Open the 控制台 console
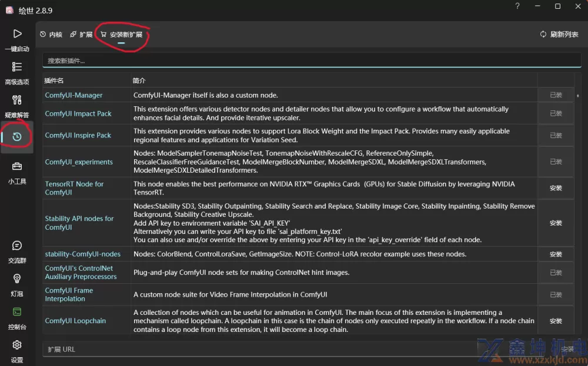The height and width of the screenshot is (366, 588). 17,318
